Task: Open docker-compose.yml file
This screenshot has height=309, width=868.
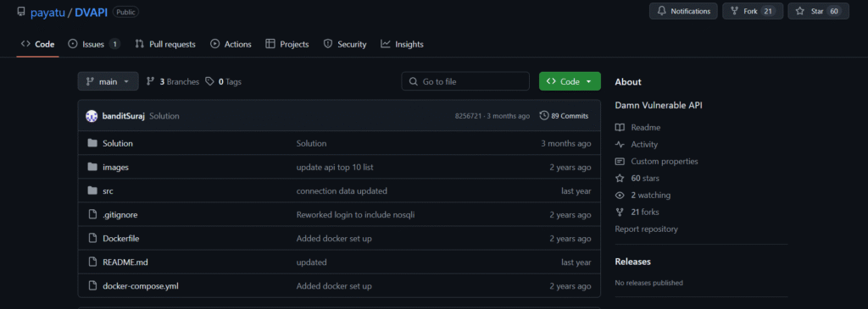Action: tap(141, 286)
